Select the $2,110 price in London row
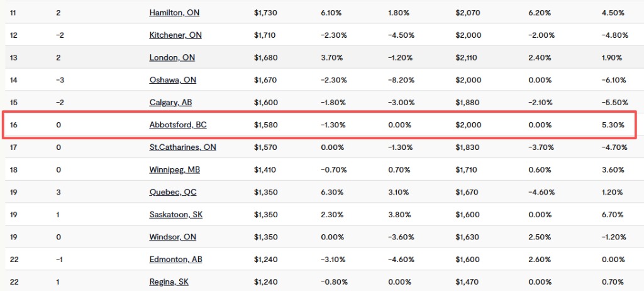 click(466, 57)
